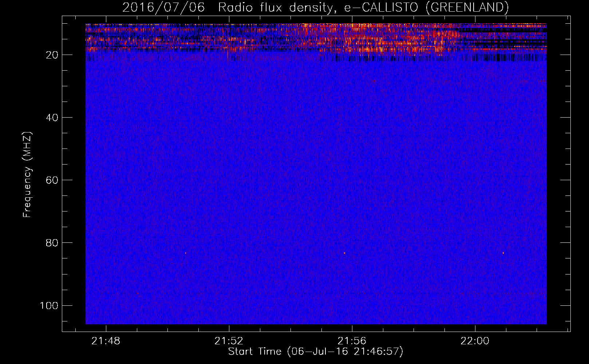Screen dimensions: 589x364
Task: Click the orange dot near 21:50 at 83 MHz
Action: [186, 253]
